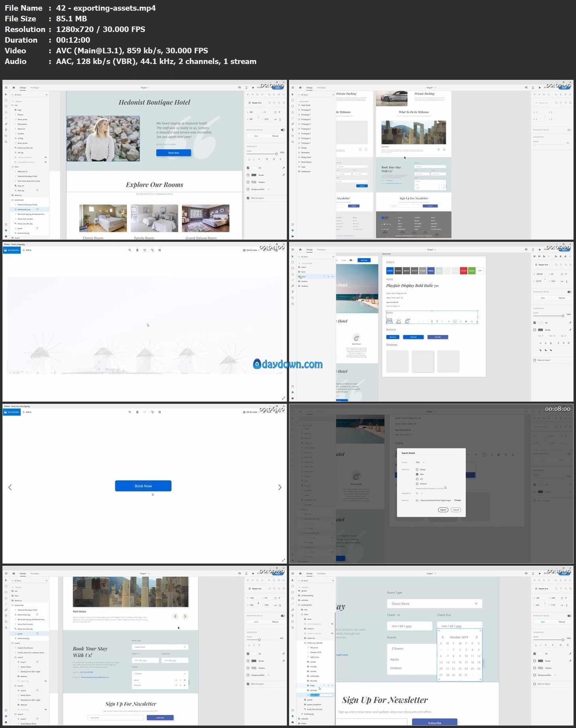Click the Family Room thumbnail in the 00:01:20 frame
Viewport: 576px width, 728px height.
pos(154,218)
